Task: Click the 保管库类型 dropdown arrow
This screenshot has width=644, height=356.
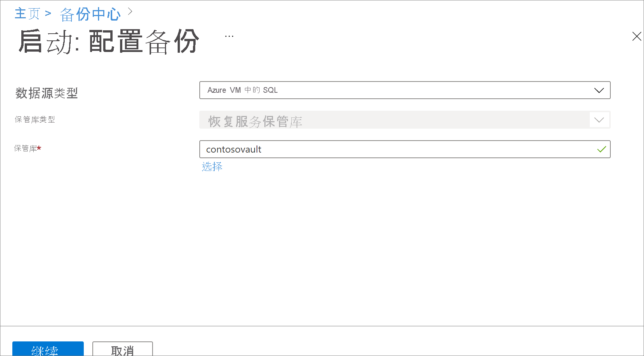Action: tap(599, 120)
